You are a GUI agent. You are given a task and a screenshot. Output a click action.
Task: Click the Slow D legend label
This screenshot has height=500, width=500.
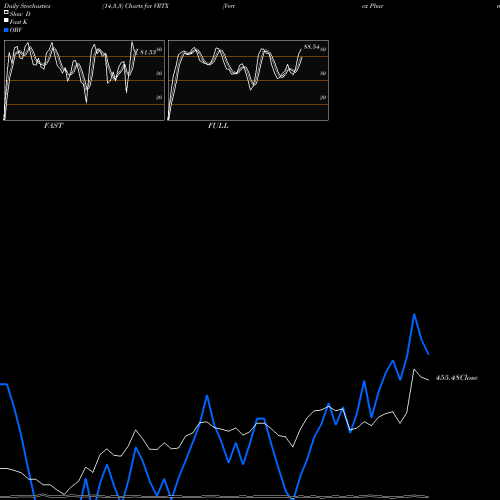click(x=20, y=14)
